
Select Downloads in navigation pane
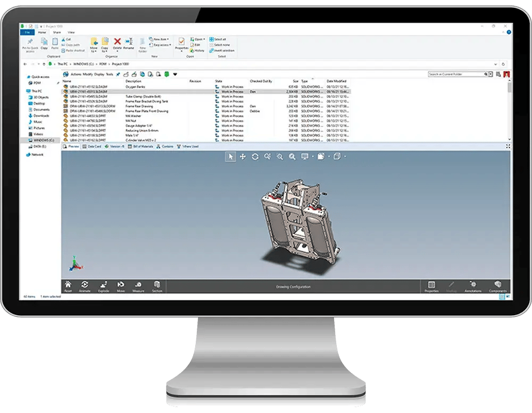click(39, 116)
